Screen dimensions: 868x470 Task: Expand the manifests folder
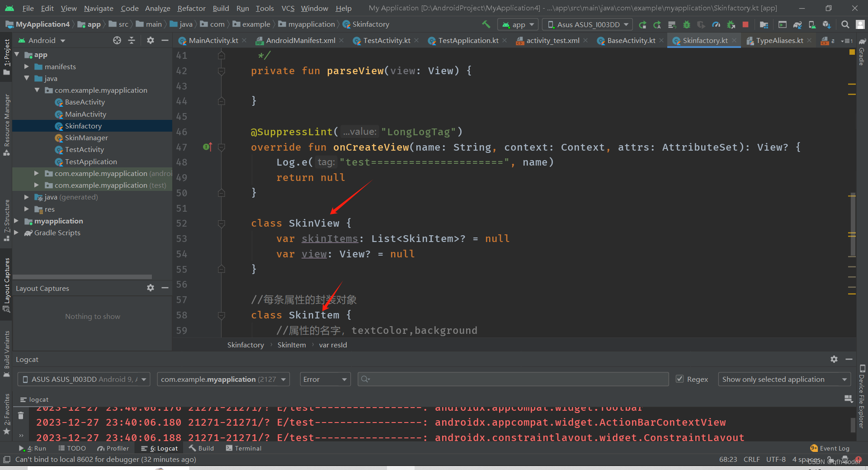(27, 66)
